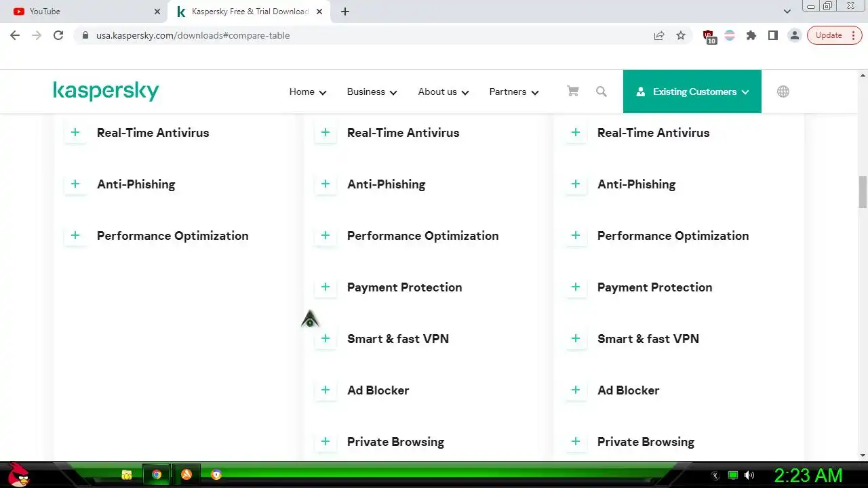Viewport: 868px width, 488px height.
Task: Share this page icon in address bar
Action: coord(659,35)
